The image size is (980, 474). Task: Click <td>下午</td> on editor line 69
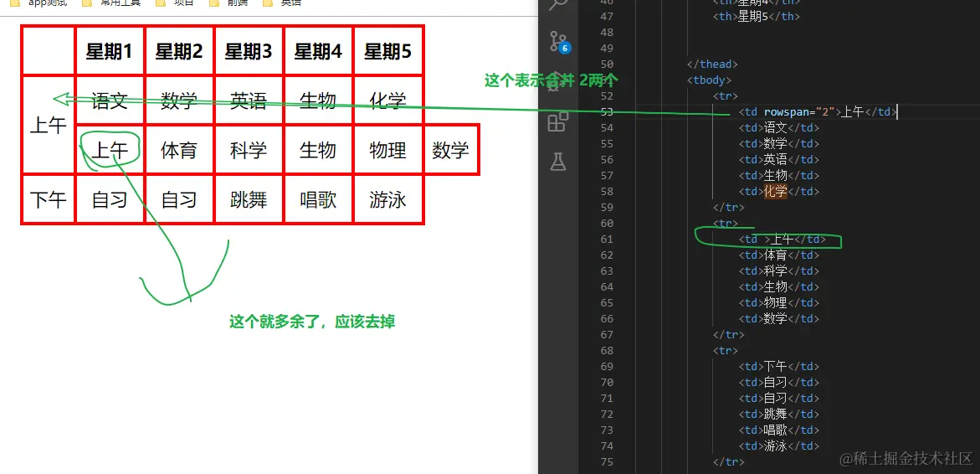coord(779,367)
